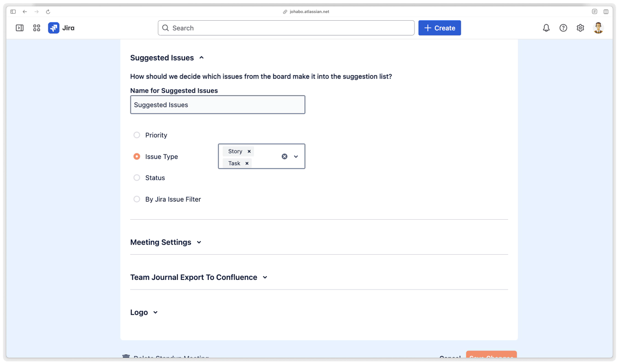The width and height of the screenshot is (619, 364).
Task: Choose By Jira Issue Filter option
Action: pyautogui.click(x=137, y=199)
